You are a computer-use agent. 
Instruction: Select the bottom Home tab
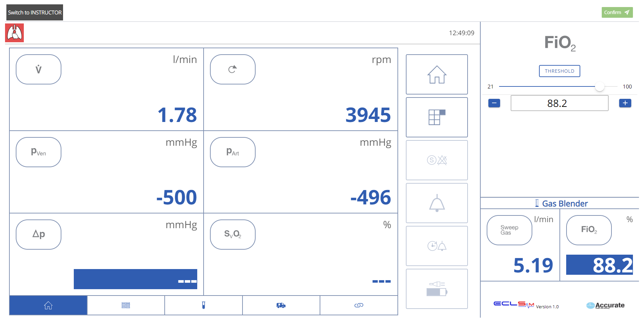(x=48, y=305)
